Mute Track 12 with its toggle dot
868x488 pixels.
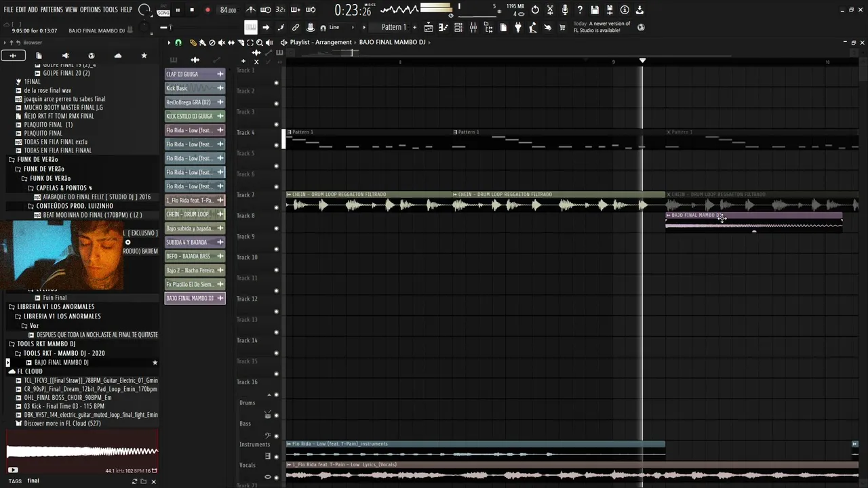pos(276,312)
